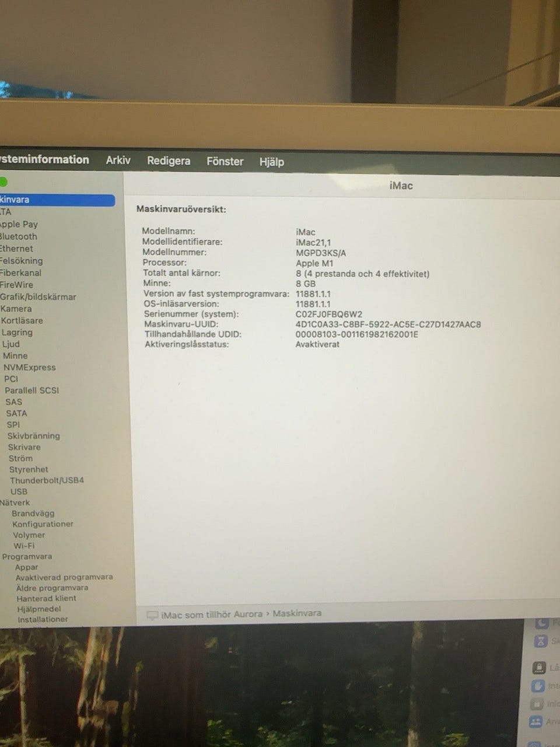Select Kamera in sidebar
Viewport: 560px width, 747px height.
(x=16, y=309)
